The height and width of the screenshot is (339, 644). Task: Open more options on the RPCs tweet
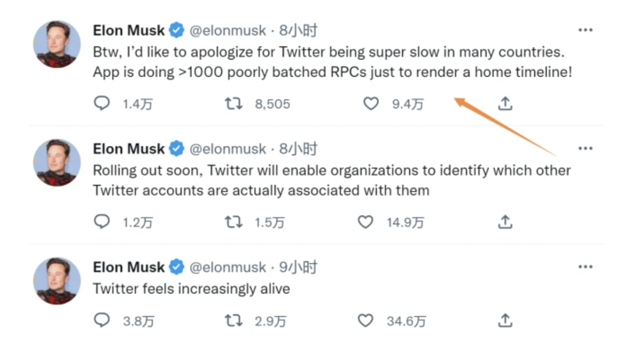tap(585, 30)
